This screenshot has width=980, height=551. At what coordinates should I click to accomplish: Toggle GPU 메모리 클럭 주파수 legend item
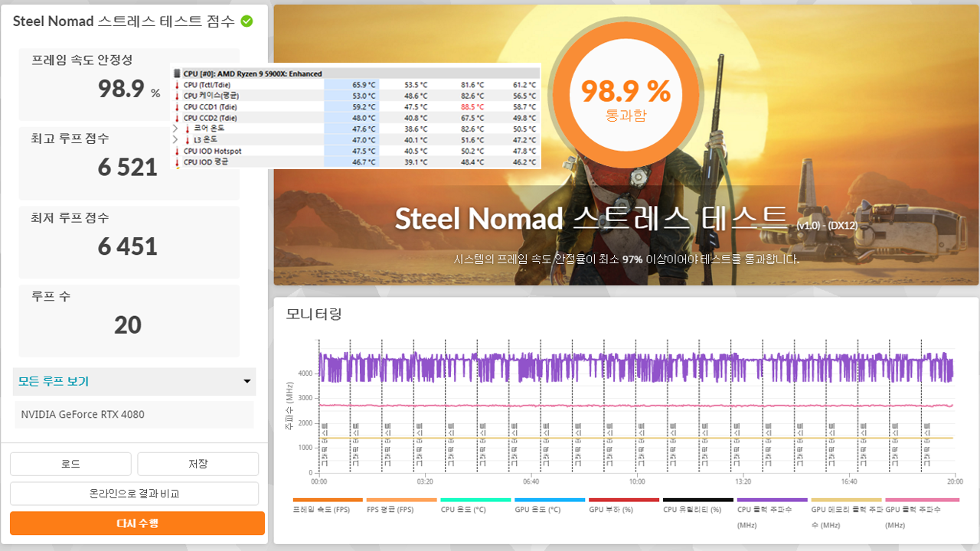(x=846, y=513)
